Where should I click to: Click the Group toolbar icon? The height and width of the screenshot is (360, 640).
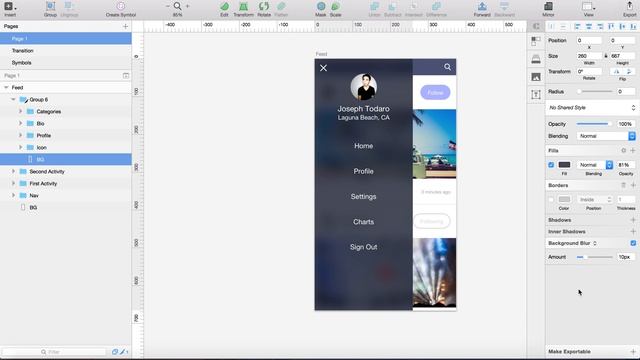tap(50, 7)
